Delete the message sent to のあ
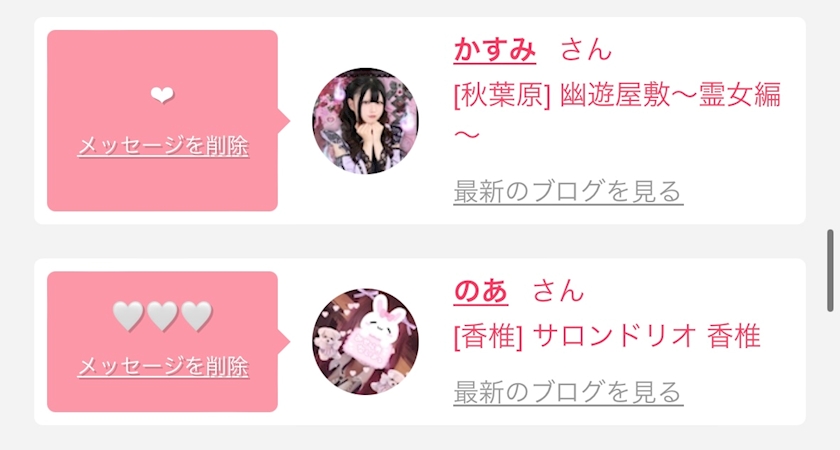The image size is (840, 450). pos(163,367)
